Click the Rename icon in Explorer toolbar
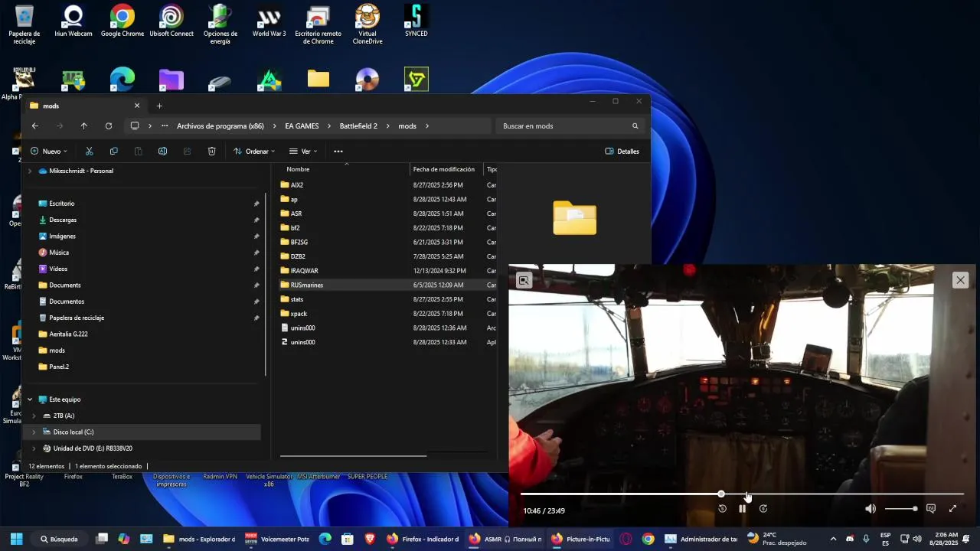 point(162,152)
